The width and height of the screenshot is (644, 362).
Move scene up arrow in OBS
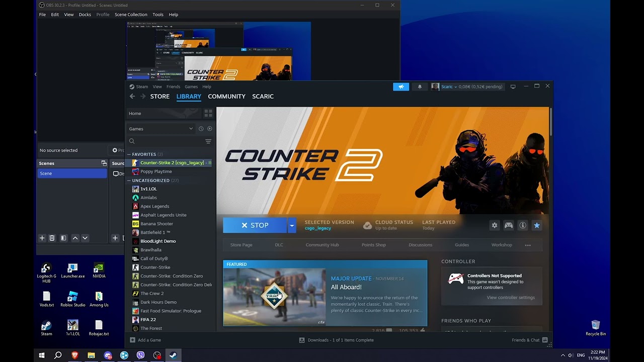75,238
